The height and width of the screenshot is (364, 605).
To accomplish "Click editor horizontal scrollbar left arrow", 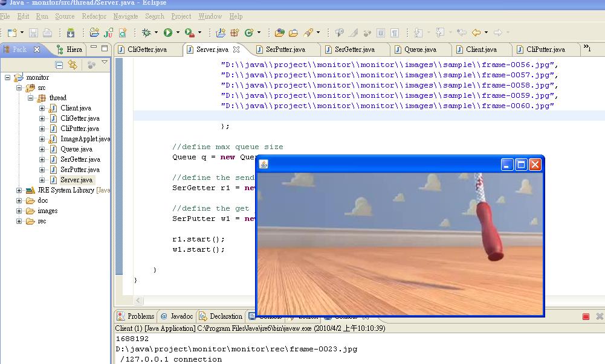I will [138, 300].
